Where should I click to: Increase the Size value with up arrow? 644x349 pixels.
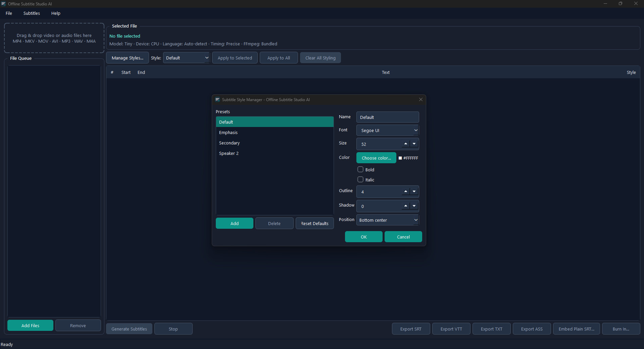click(406, 144)
